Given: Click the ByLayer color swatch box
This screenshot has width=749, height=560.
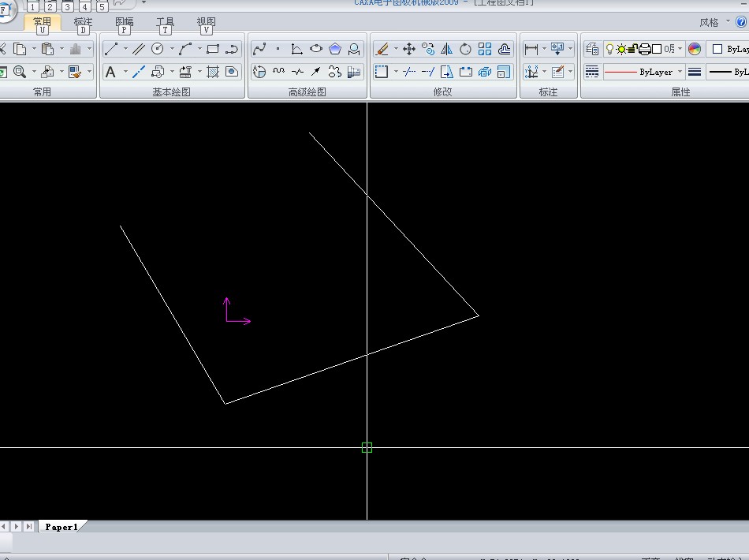Looking at the screenshot, I should point(717,49).
